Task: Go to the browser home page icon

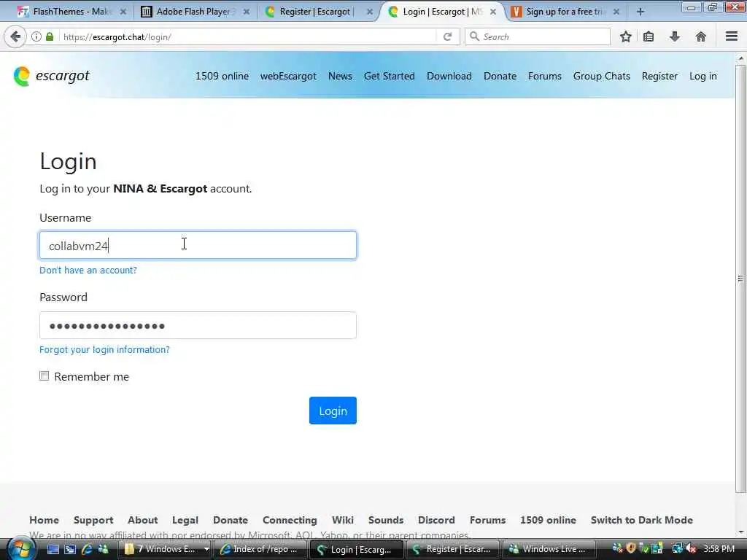Action: (x=701, y=36)
